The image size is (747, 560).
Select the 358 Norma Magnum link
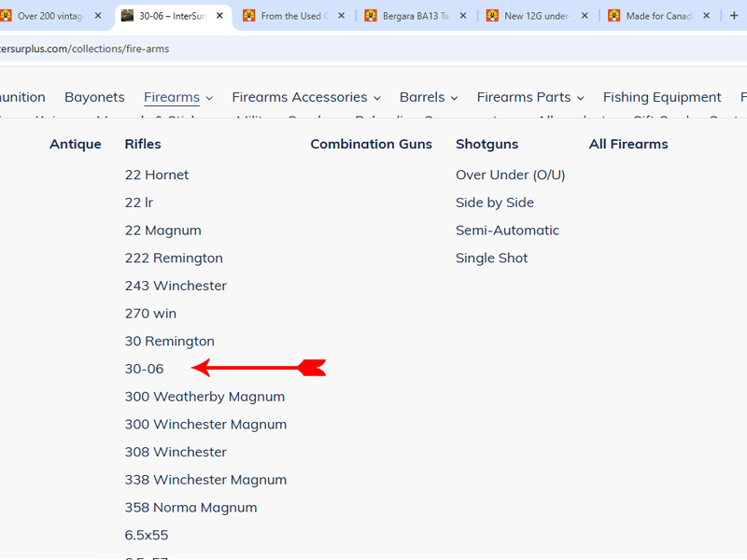[x=191, y=508]
